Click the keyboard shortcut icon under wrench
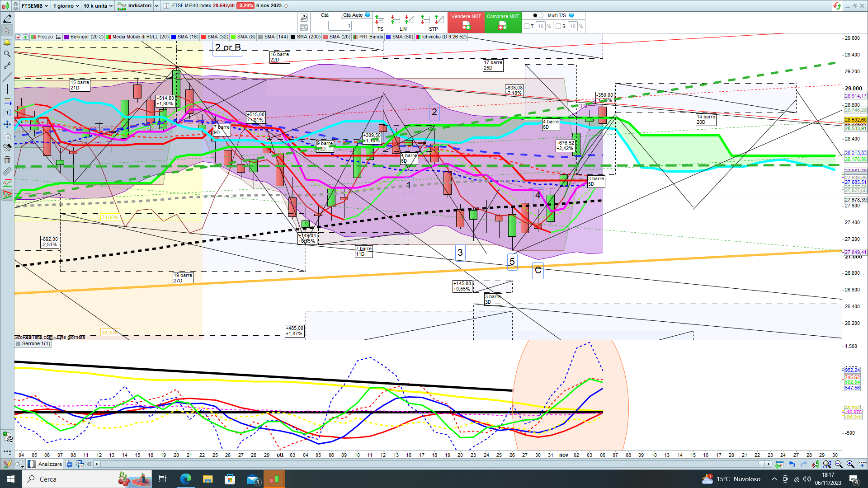This screenshot has width=868, height=488. tap(304, 28)
